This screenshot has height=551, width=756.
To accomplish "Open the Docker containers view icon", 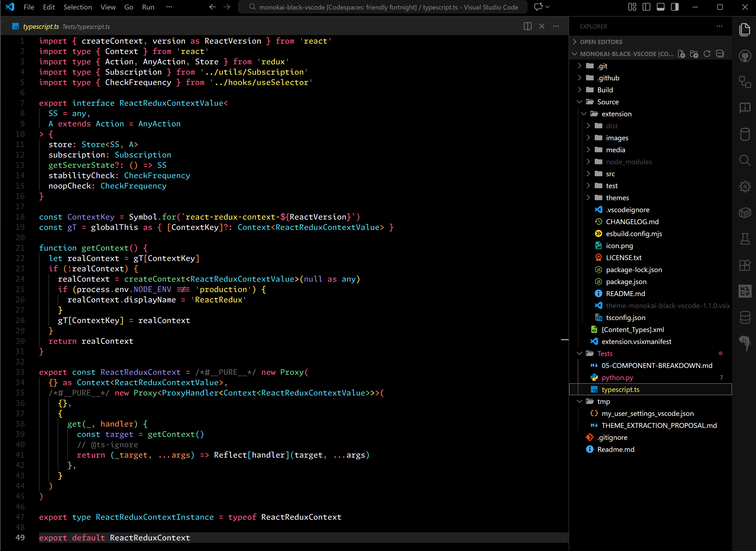I will point(745,212).
